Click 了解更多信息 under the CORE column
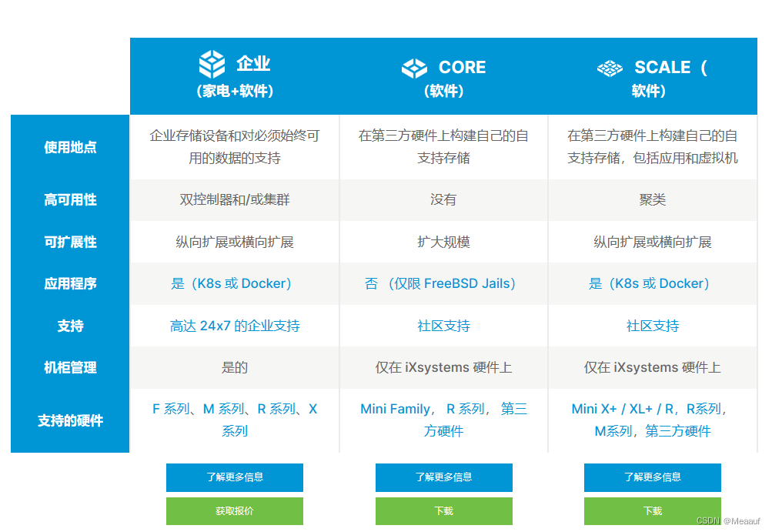The width and height of the screenshot is (772, 532). (x=443, y=477)
